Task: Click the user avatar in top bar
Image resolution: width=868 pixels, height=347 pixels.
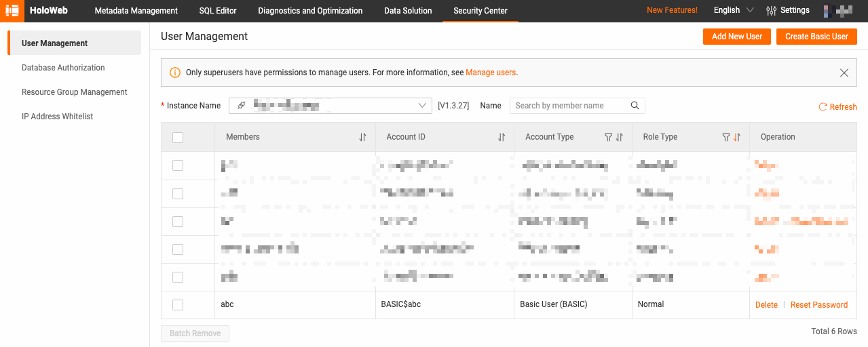Action: pyautogui.click(x=837, y=11)
